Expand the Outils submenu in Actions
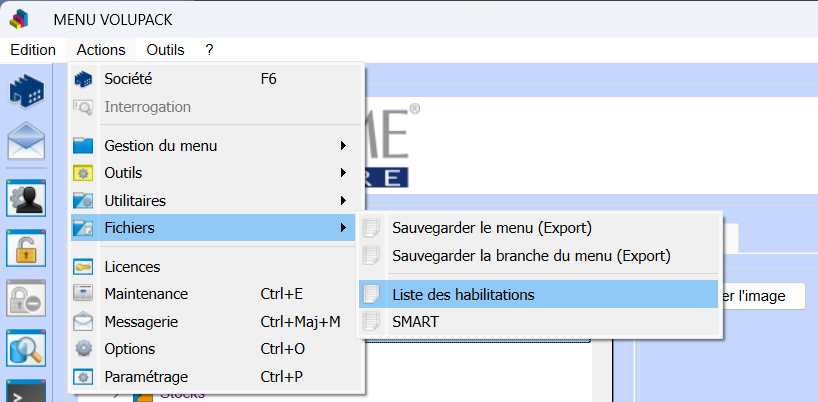The image size is (818, 402). (x=123, y=173)
